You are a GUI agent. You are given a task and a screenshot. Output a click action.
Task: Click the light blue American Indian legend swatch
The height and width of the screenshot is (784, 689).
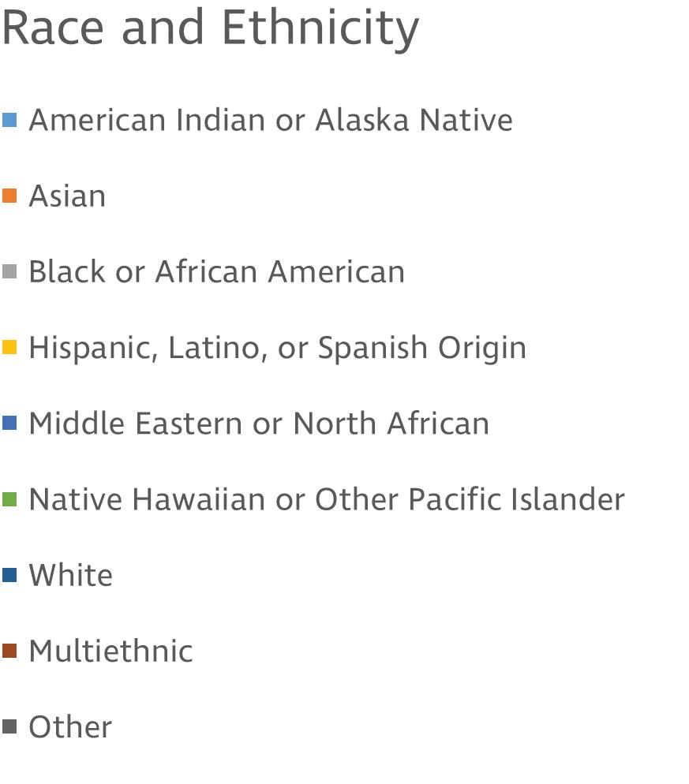(9, 121)
